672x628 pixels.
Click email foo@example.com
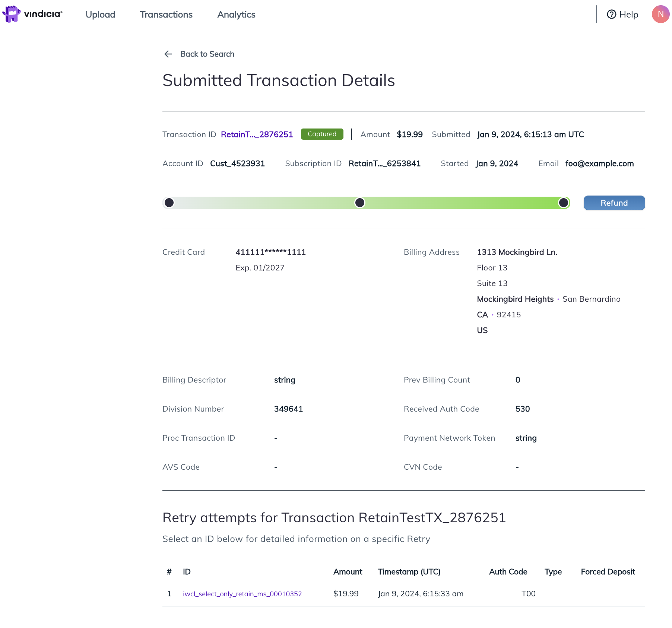point(599,164)
